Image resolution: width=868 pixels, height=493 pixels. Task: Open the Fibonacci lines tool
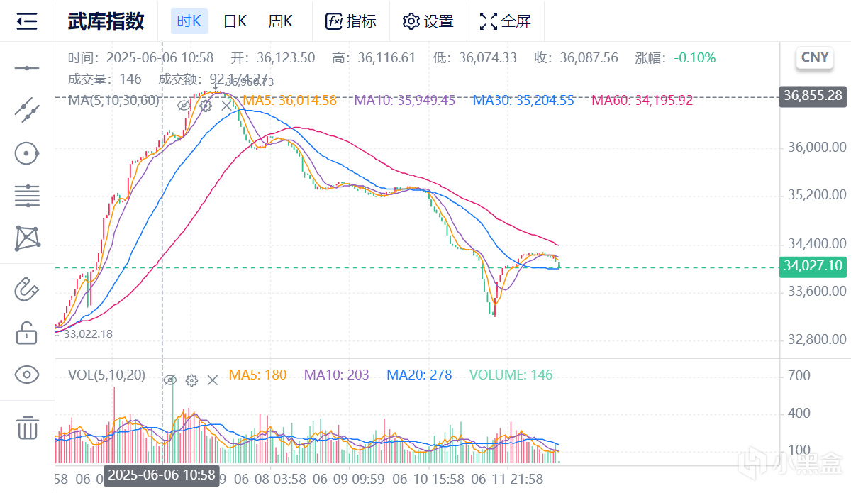27,195
